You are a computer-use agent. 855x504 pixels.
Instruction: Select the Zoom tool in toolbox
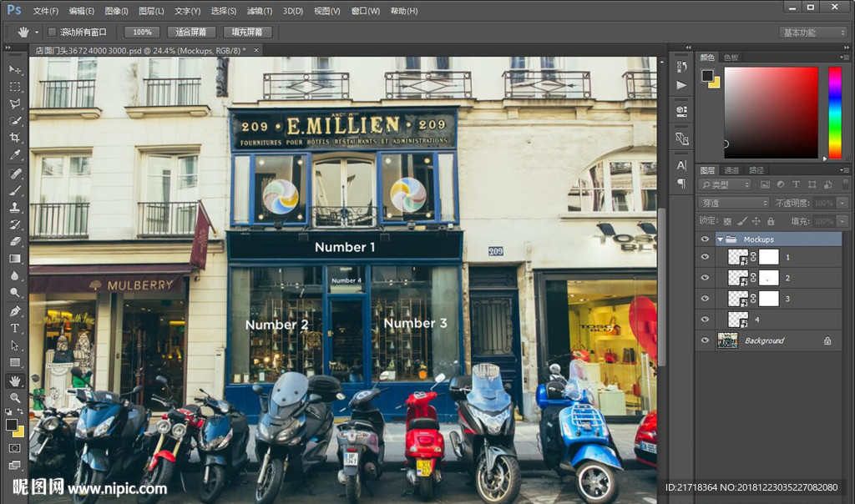coord(15,397)
